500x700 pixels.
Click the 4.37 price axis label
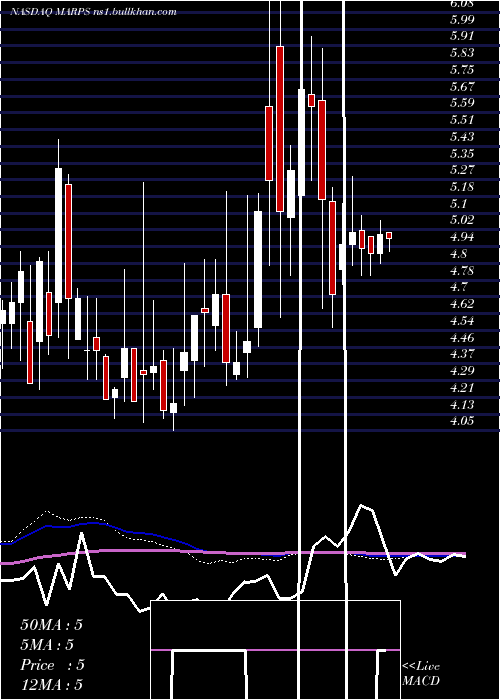click(x=462, y=354)
